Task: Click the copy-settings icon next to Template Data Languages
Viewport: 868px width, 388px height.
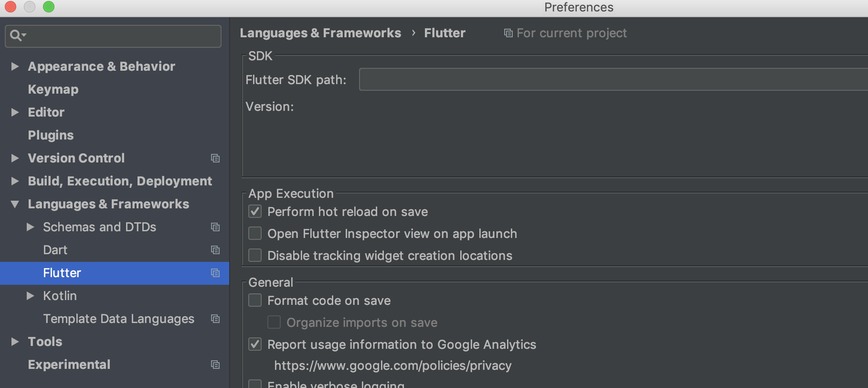Action: coord(215,319)
